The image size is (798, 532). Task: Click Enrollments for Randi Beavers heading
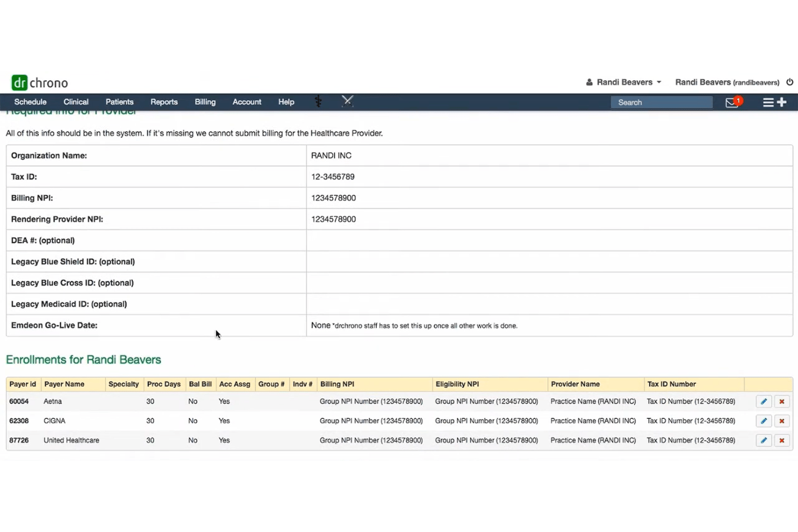tap(84, 360)
